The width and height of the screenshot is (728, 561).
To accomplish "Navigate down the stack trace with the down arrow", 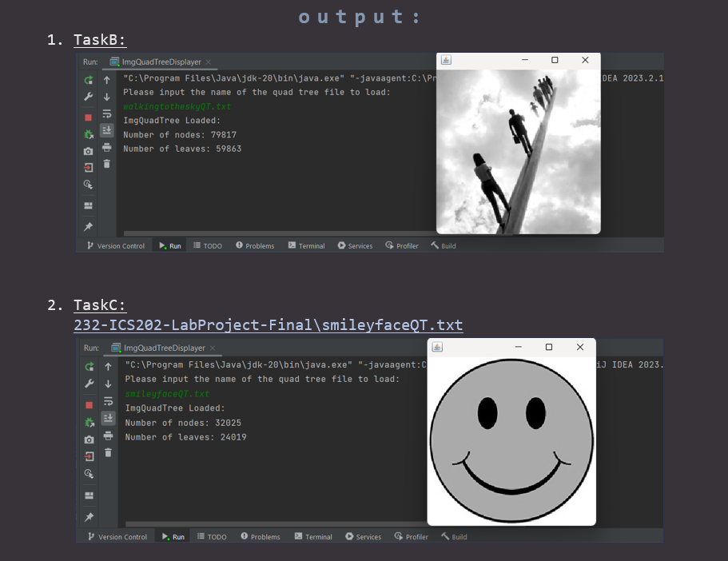I will pyautogui.click(x=106, y=96).
